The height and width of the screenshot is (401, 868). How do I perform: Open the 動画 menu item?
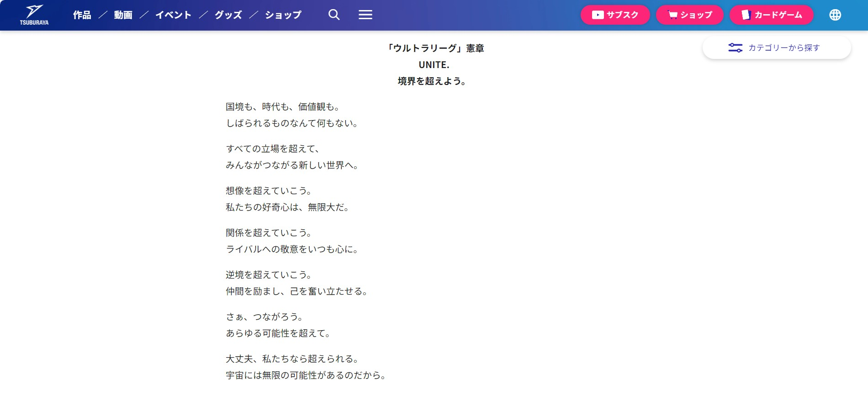click(x=123, y=15)
